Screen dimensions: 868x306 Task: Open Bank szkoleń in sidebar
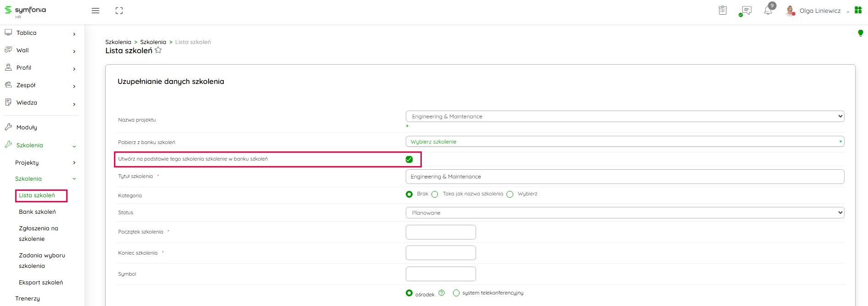pos(37,212)
